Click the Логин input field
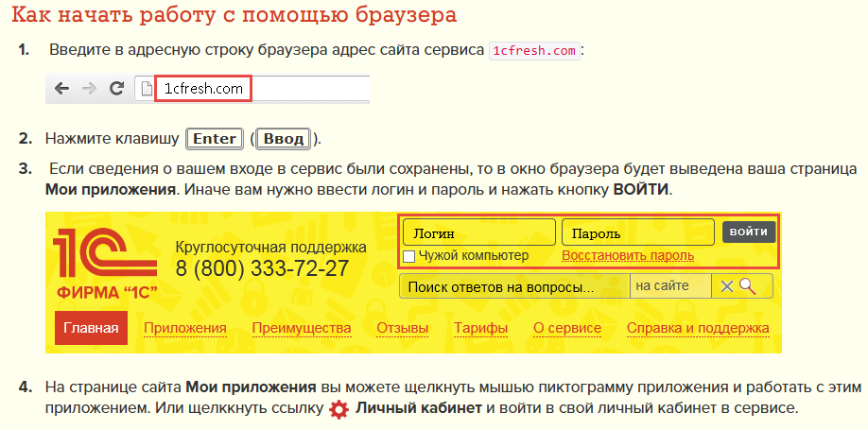The height and width of the screenshot is (430, 868). pos(478,232)
